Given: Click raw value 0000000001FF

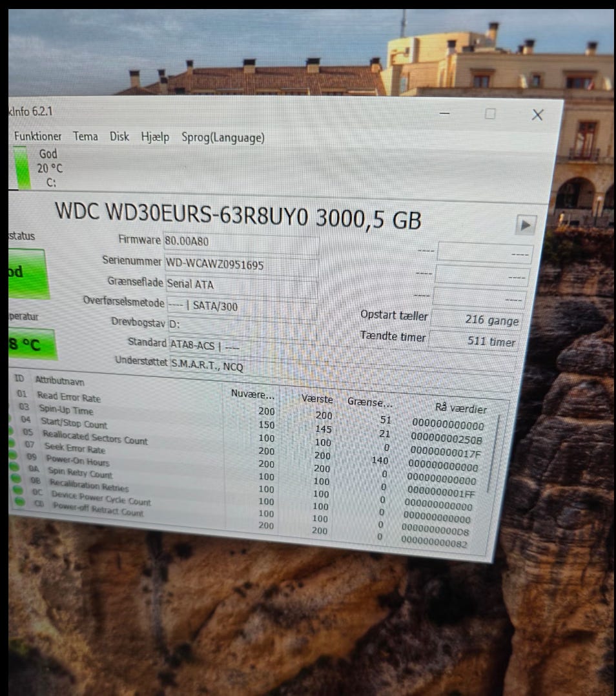Looking at the screenshot, I should click(x=441, y=492).
